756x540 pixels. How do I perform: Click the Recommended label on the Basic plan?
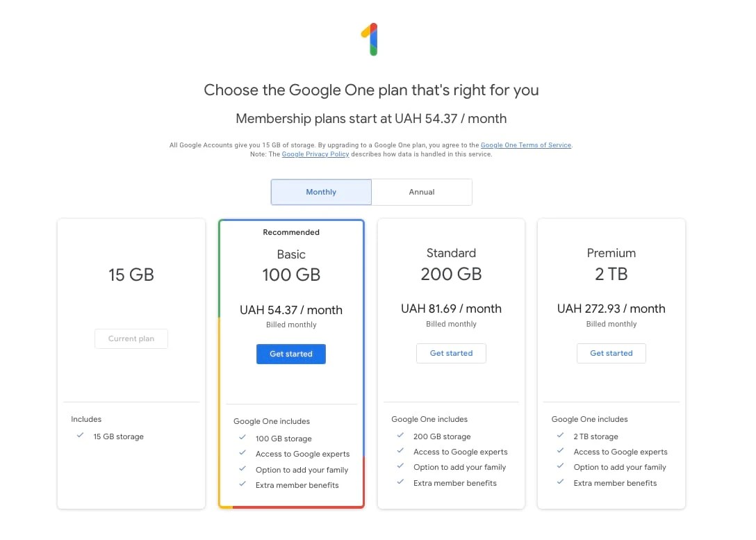[290, 232]
